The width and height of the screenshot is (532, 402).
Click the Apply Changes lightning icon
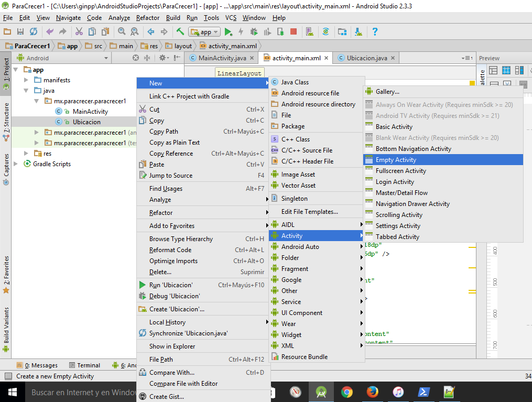pyautogui.click(x=241, y=32)
